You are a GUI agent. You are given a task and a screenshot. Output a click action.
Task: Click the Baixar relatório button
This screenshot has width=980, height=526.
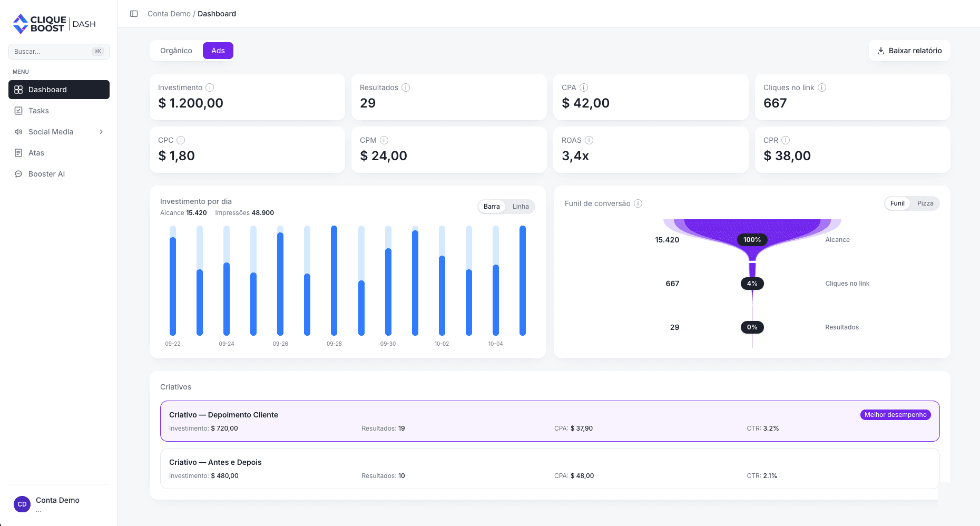point(909,51)
